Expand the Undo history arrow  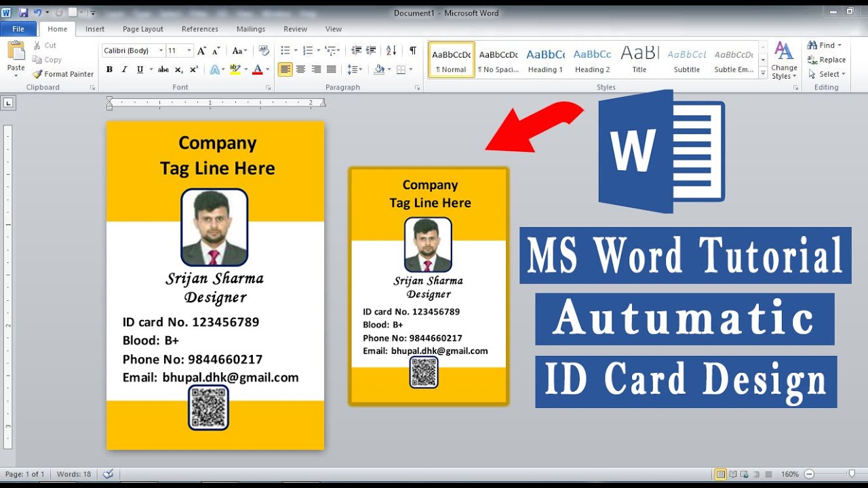tap(47, 13)
